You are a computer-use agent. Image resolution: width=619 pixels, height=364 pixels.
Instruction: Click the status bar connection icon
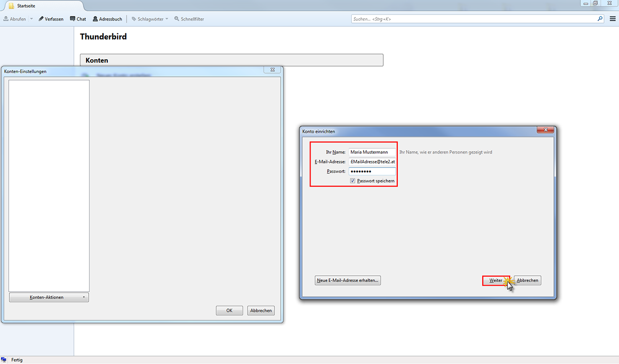[4, 360]
